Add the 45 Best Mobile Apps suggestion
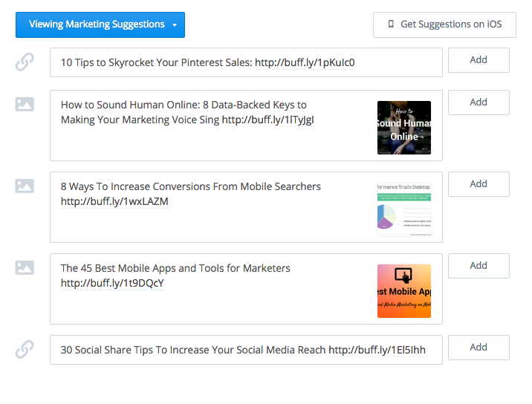Image resolution: width=532 pixels, height=404 pixels. [x=479, y=266]
